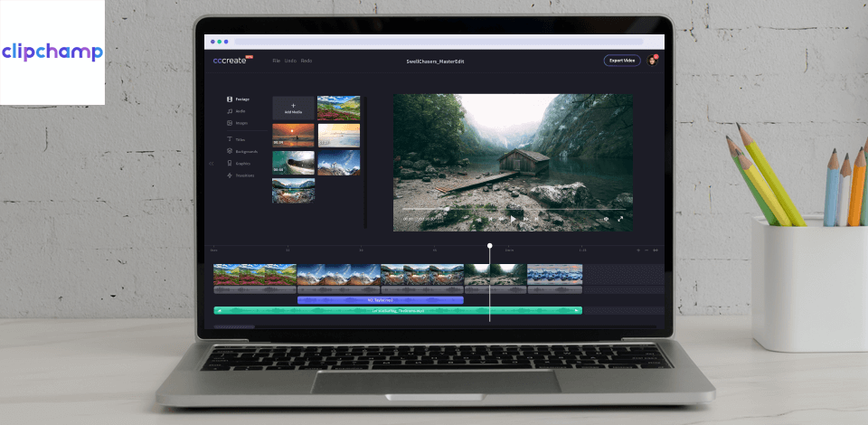Open the File menu

pos(277,61)
